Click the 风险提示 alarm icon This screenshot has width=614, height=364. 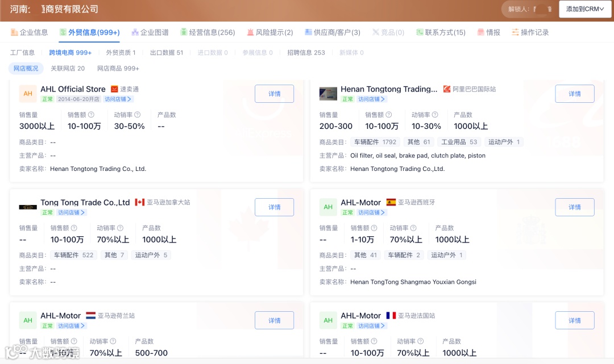(x=250, y=32)
